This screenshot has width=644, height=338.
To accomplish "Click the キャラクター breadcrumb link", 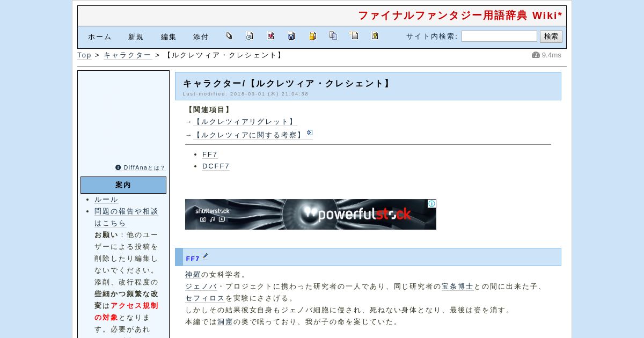I will (127, 55).
